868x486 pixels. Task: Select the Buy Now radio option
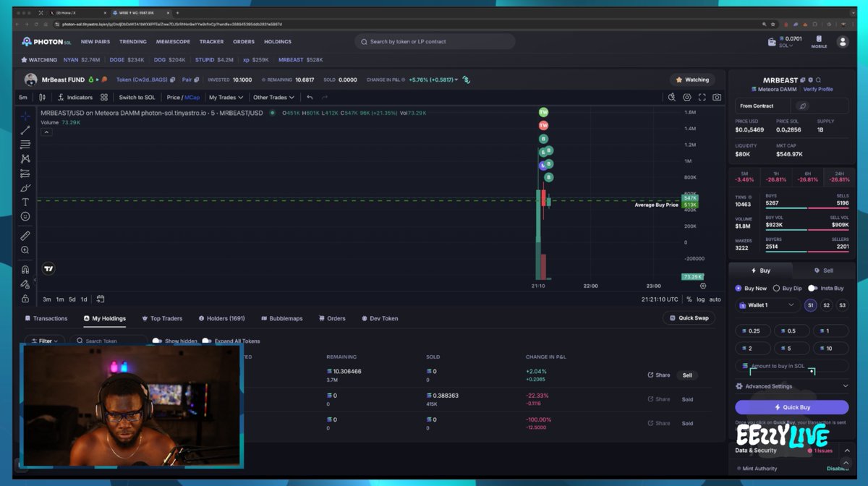point(751,288)
